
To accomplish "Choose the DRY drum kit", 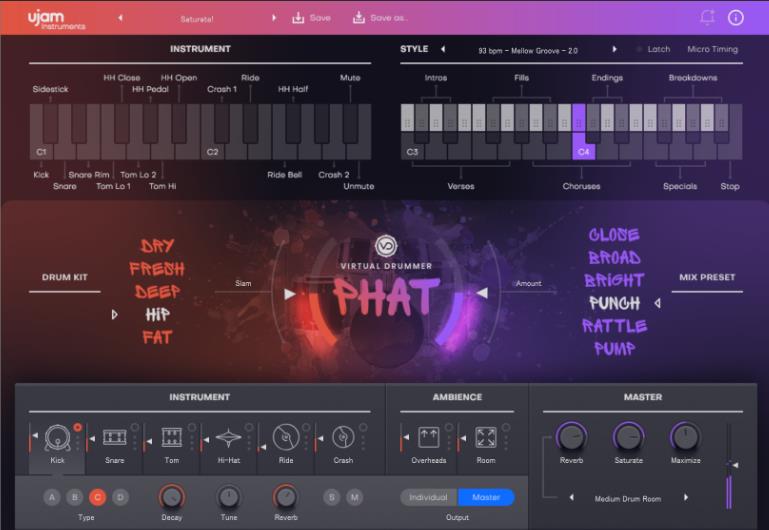I will point(157,246).
